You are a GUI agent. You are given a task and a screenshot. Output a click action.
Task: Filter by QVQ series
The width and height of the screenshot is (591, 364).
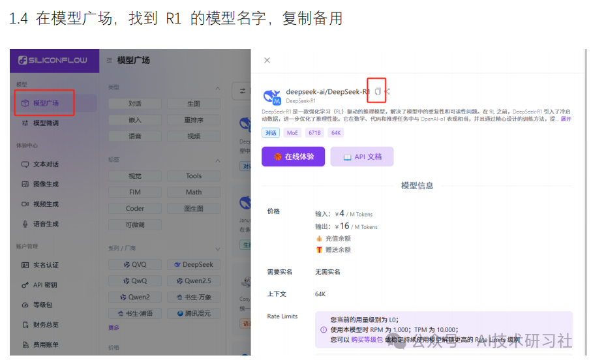coord(135,265)
